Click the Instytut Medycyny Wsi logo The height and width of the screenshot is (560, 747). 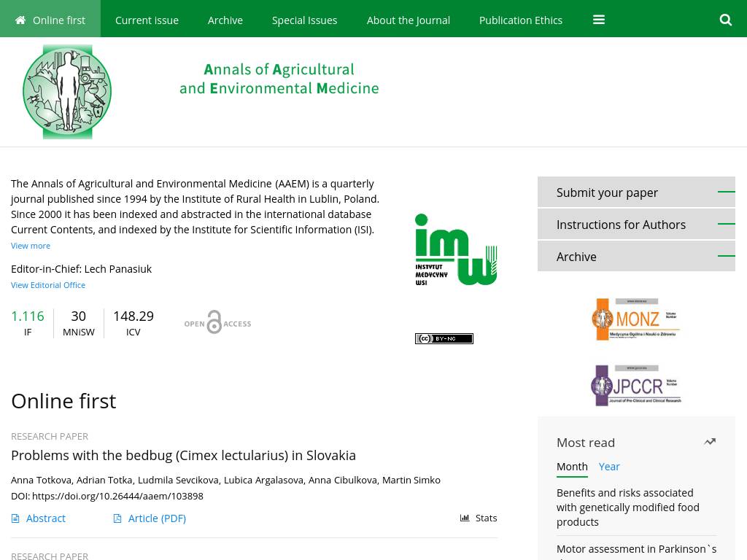tap(455, 249)
